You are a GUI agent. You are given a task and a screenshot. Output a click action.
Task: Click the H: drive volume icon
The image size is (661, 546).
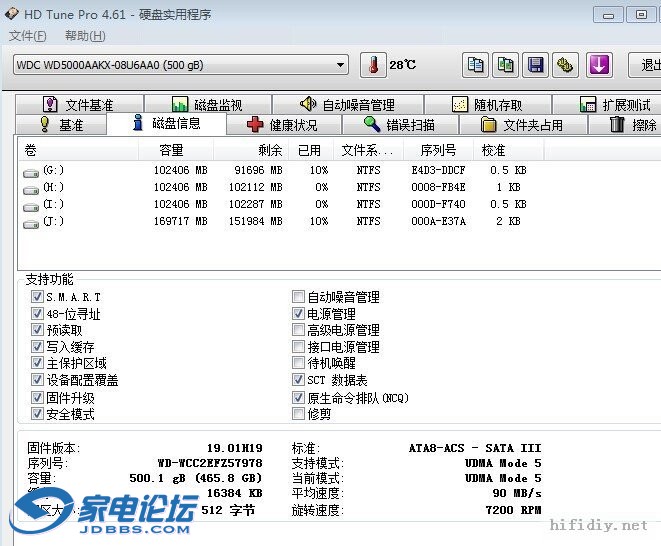[x=31, y=190]
